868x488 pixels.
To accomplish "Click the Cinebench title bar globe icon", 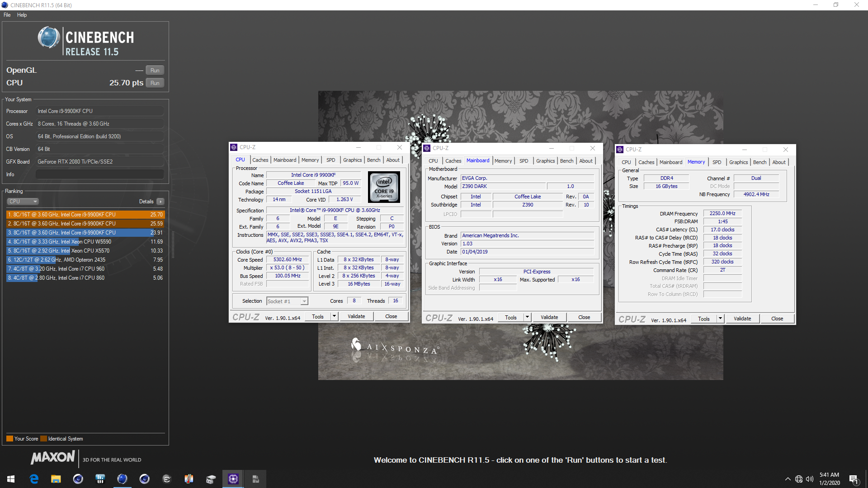I will (x=5, y=5).
